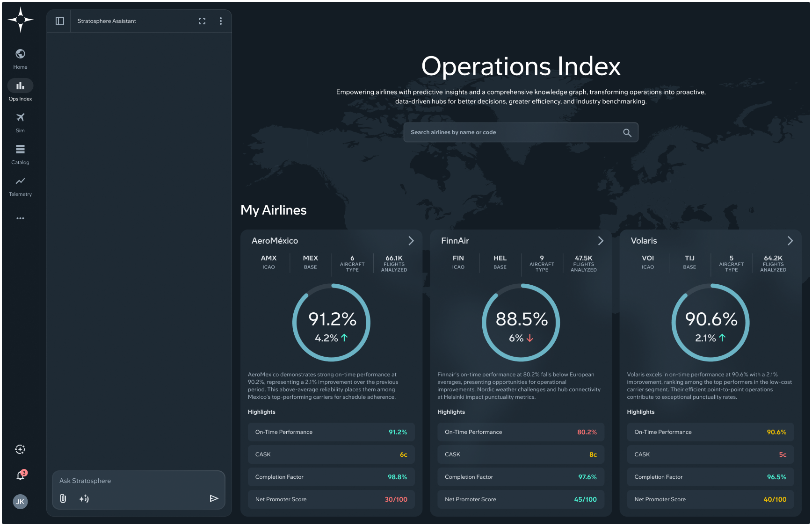
Task: Open the Catalog section
Action: 20,154
